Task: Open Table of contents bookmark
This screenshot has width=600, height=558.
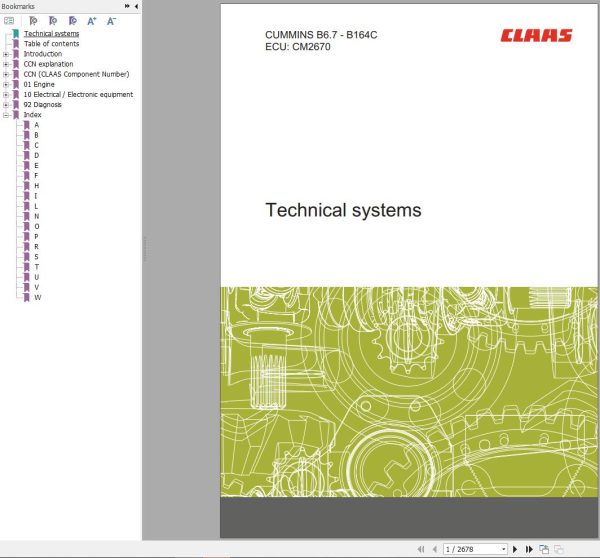Action: point(51,44)
